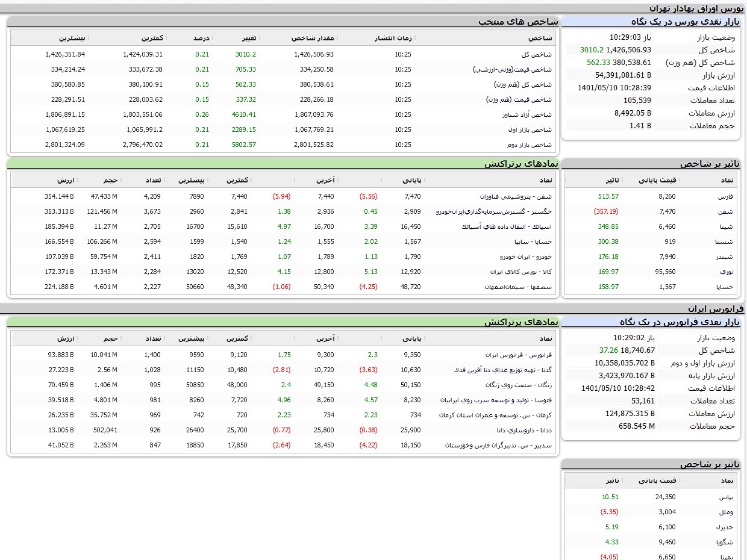Open symbol 'خگستر - گسترش سرمایه گذاری ایران خودرو'

click(494, 211)
